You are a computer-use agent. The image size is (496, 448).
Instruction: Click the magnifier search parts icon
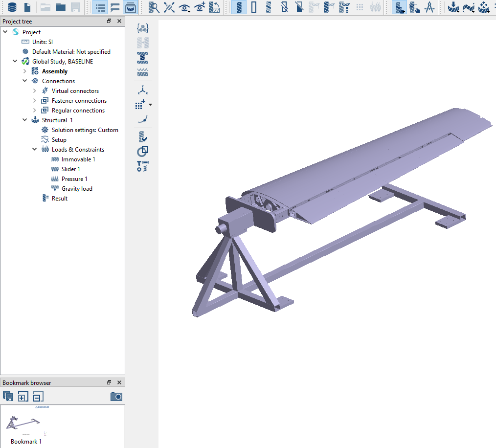coord(154,7)
